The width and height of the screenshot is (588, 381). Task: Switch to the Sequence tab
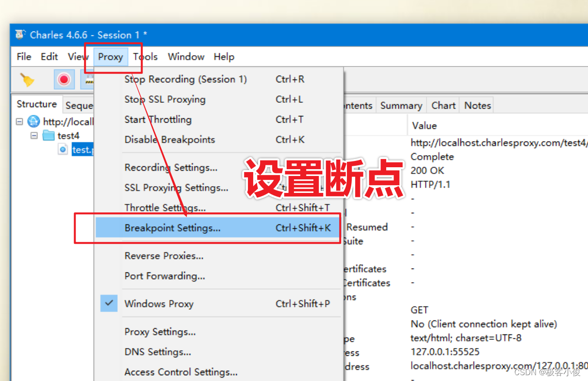[x=79, y=105]
